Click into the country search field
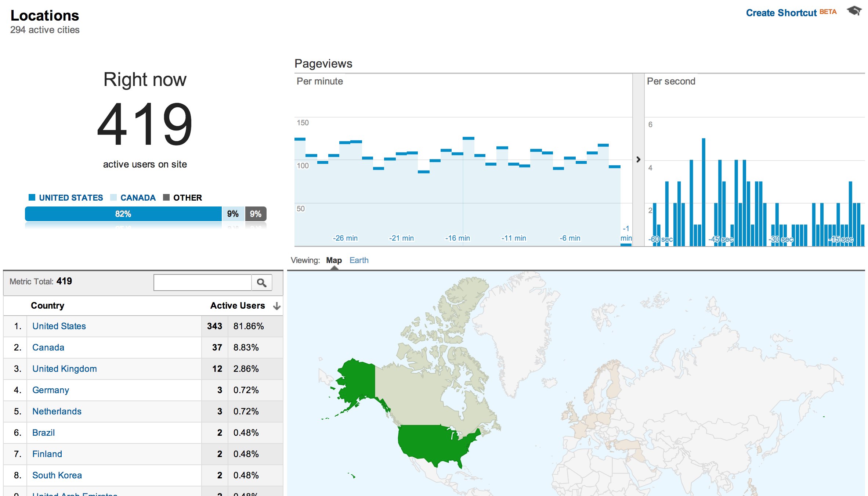Screen dimensions: 868x496 [202, 283]
